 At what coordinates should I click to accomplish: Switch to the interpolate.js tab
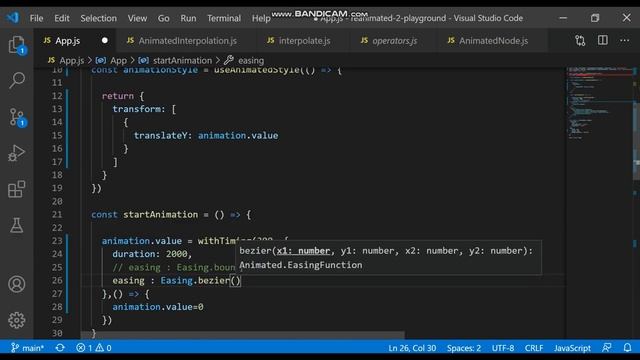coord(304,40)
